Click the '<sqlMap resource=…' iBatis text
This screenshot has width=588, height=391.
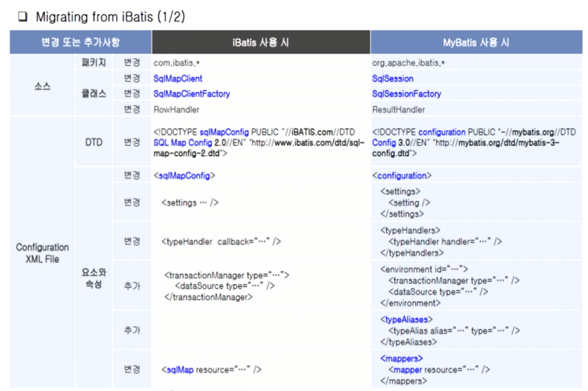coord(212,370)
